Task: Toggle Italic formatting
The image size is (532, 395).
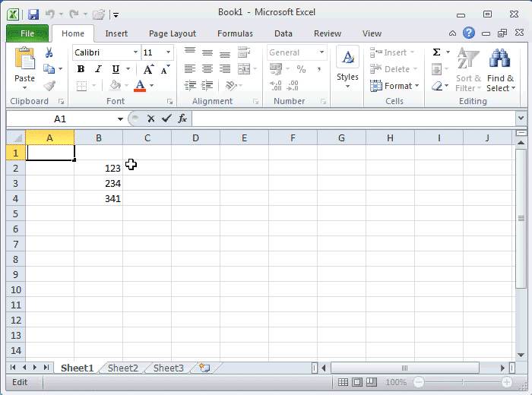Action: coord(97,69)
